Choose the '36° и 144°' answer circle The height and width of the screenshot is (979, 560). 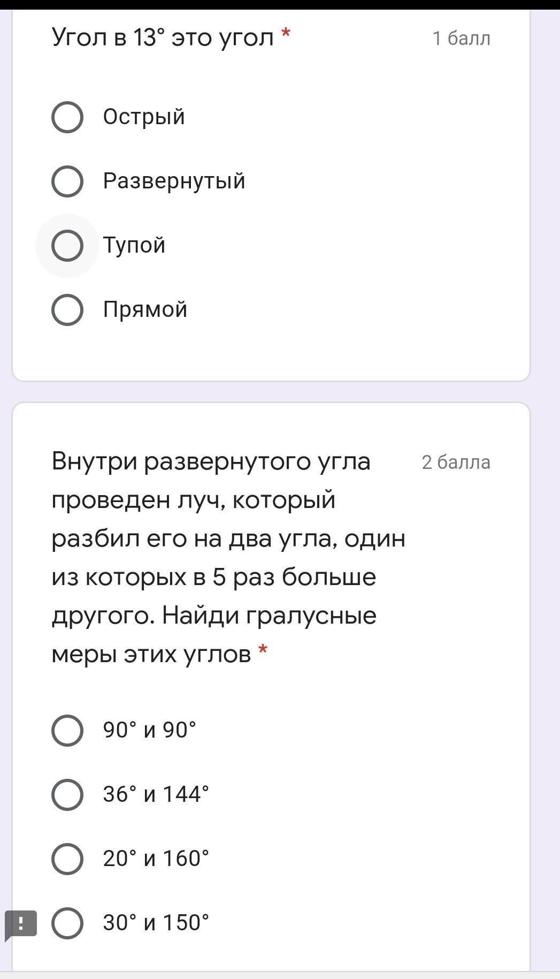coord(67,795)
